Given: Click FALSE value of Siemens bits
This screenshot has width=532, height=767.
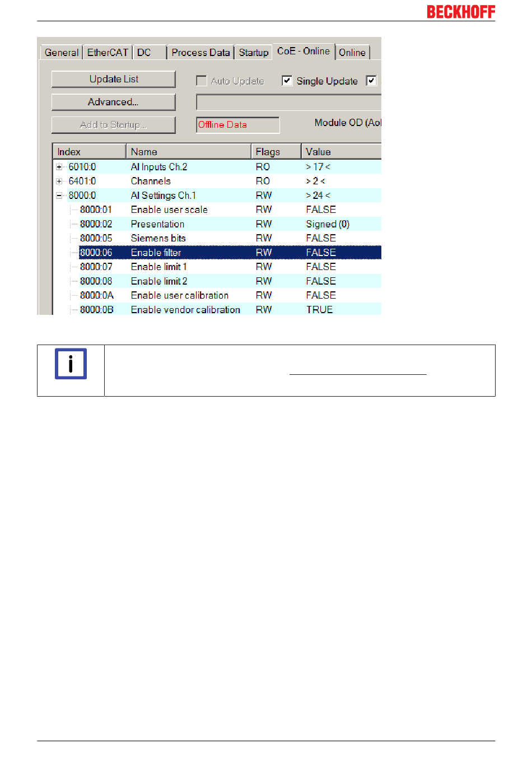Looking at the screenshot, I should (321, 238).
